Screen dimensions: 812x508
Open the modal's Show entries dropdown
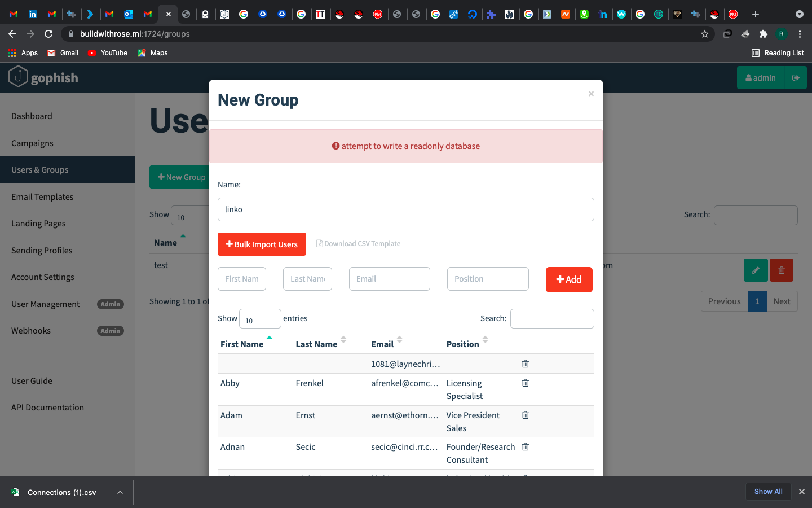[260, 319]
